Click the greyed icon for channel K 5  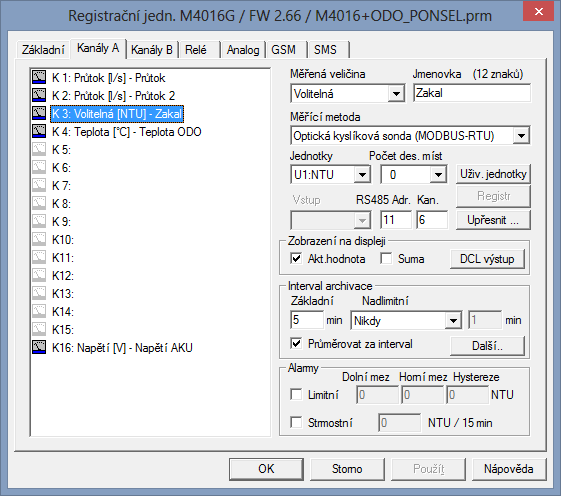click(39, 149)
